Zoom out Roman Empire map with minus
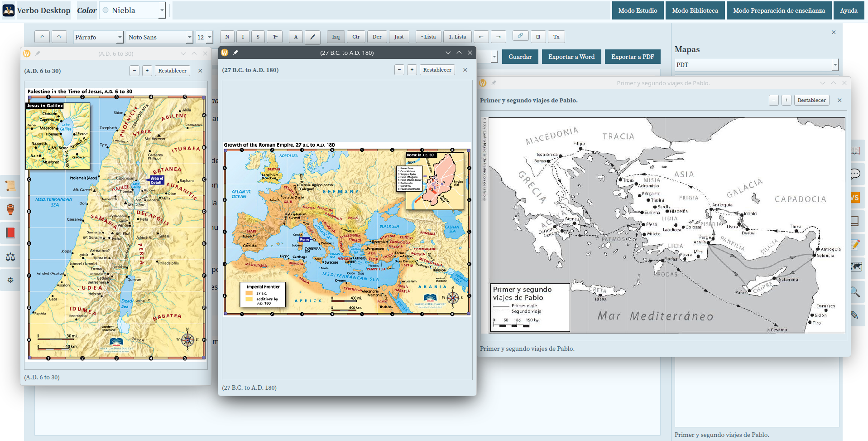Screen dimensions: 868x441 [399, 70]
